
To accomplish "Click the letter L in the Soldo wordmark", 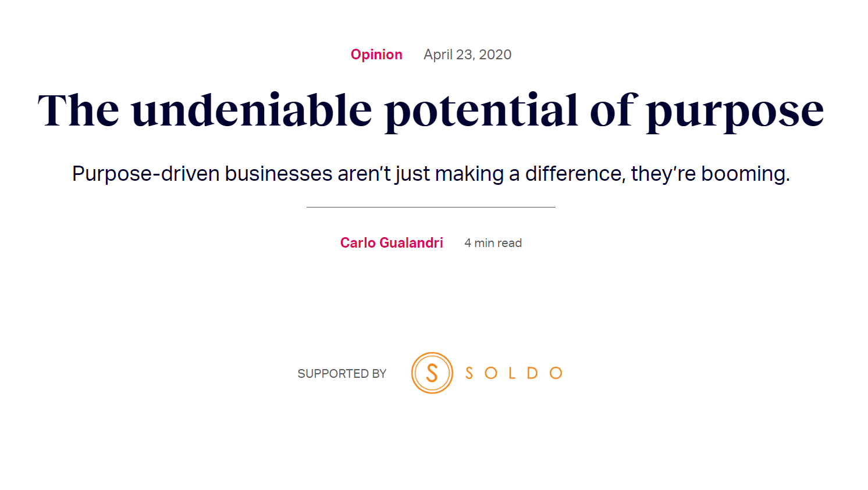I will pos(512,373).
